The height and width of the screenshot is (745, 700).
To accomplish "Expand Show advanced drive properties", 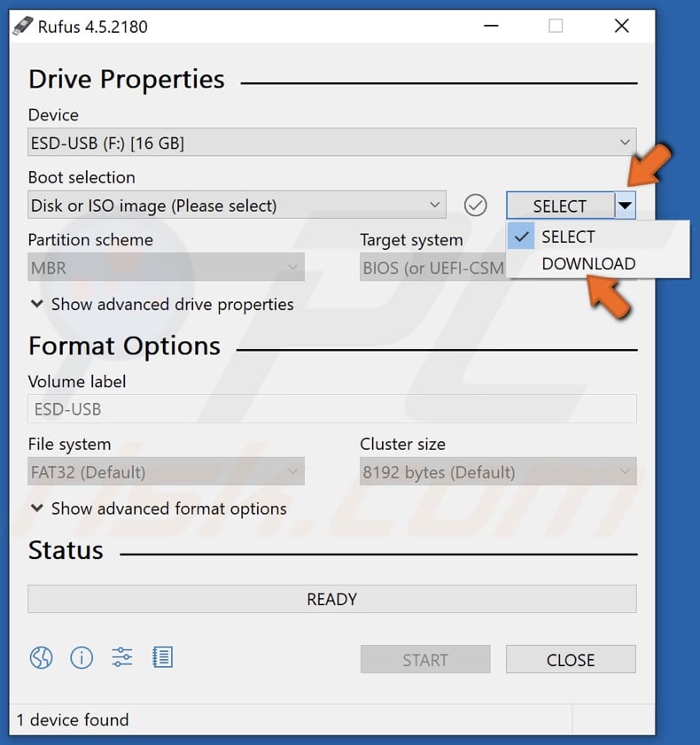I will point(161,304).
